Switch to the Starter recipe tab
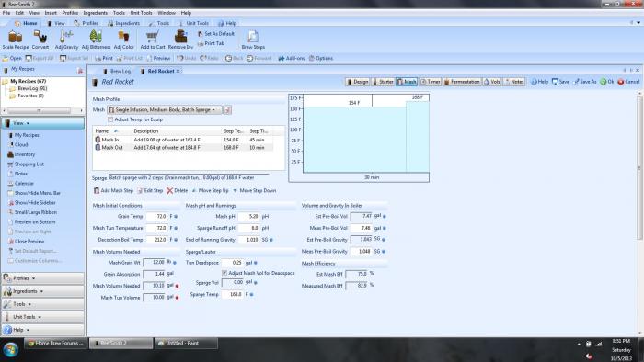The image size is (644, 362). click(383, 82)
